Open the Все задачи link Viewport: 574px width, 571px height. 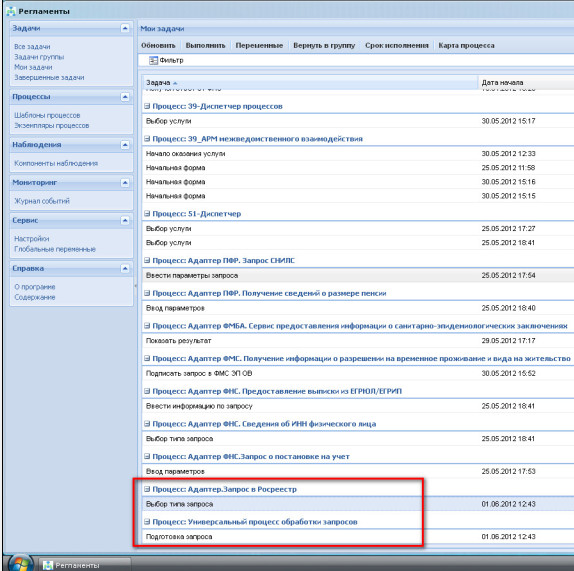coord(32,47)
